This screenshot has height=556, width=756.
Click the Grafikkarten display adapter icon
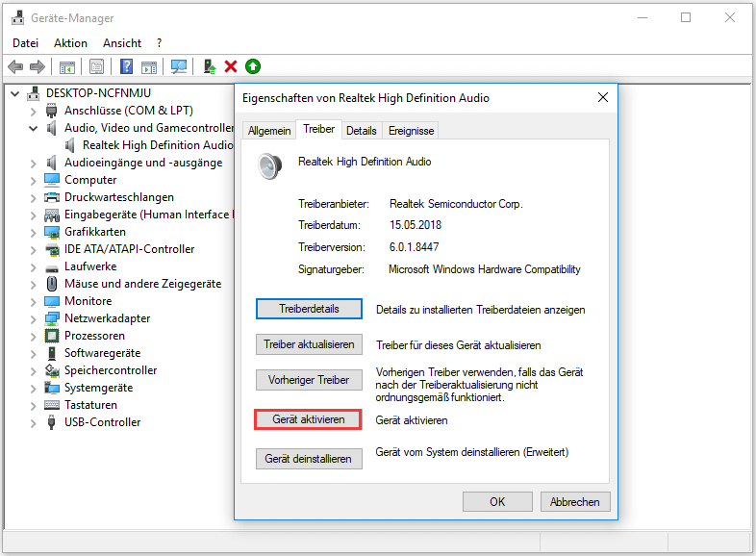(52, 232)
